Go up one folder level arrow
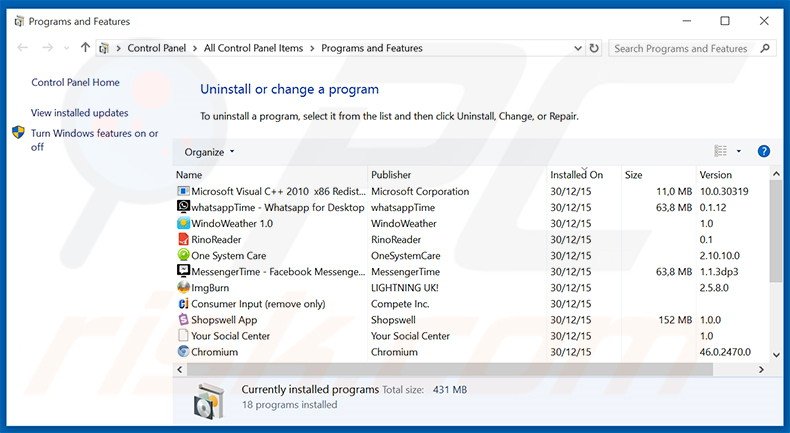The width and height of the screenshot is (790, 433). (85, 48)
